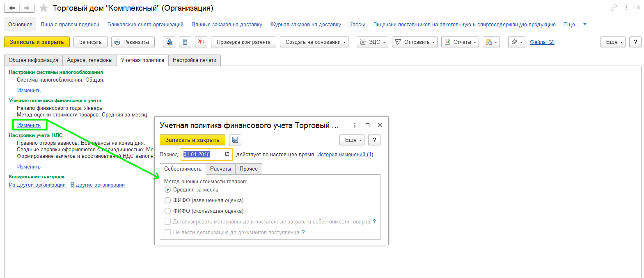This screenshot has width=644, height=278.
Task: Click the Период date field 01.01.2015
Action: (202, 154)
